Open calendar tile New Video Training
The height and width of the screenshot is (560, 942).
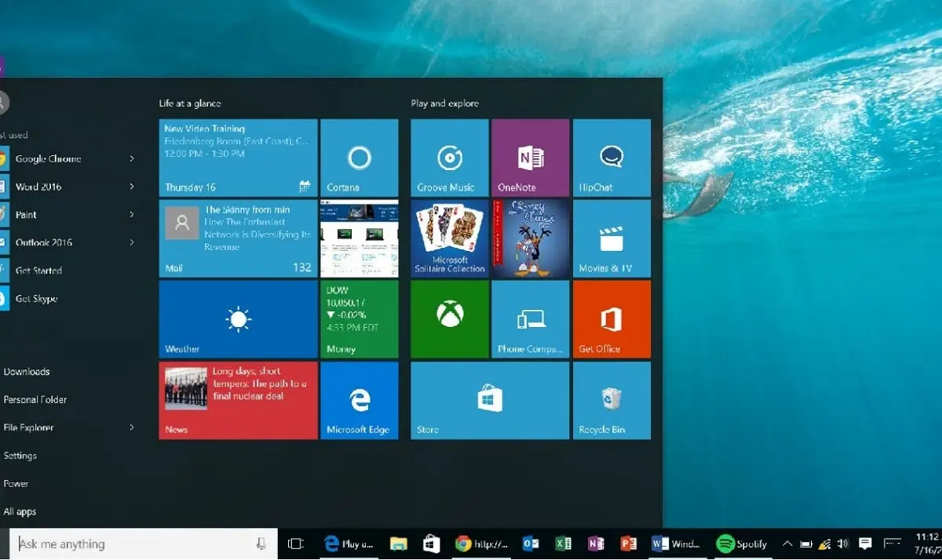pyautogui.click(x=239, y=158)
